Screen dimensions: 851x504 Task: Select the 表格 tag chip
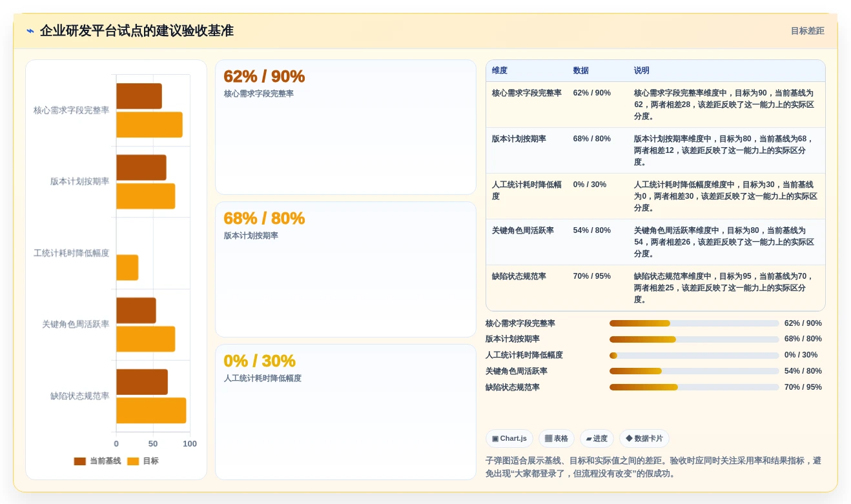(556, 438)
